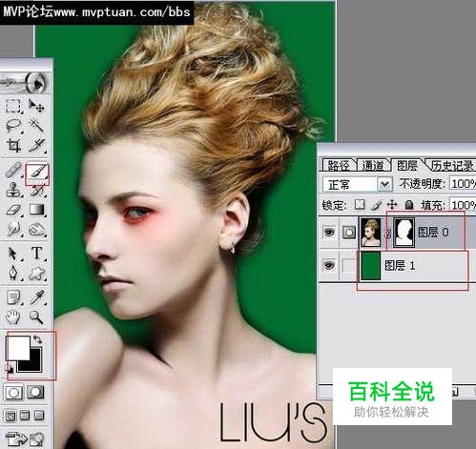Viewport: 476px width, 449px height.
Task: Switch to the 通道 tab
Action: click(373, 165)
